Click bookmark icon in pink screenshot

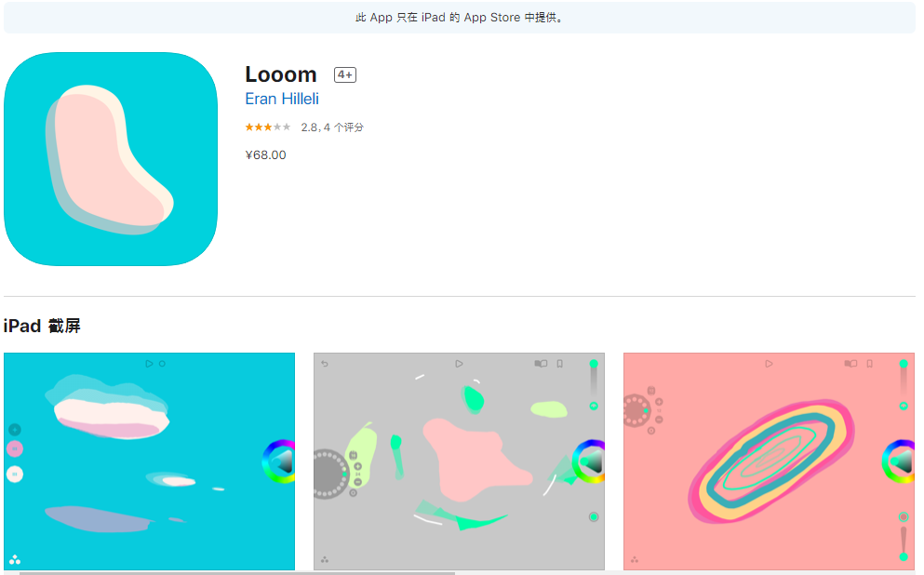click(870, 364)
